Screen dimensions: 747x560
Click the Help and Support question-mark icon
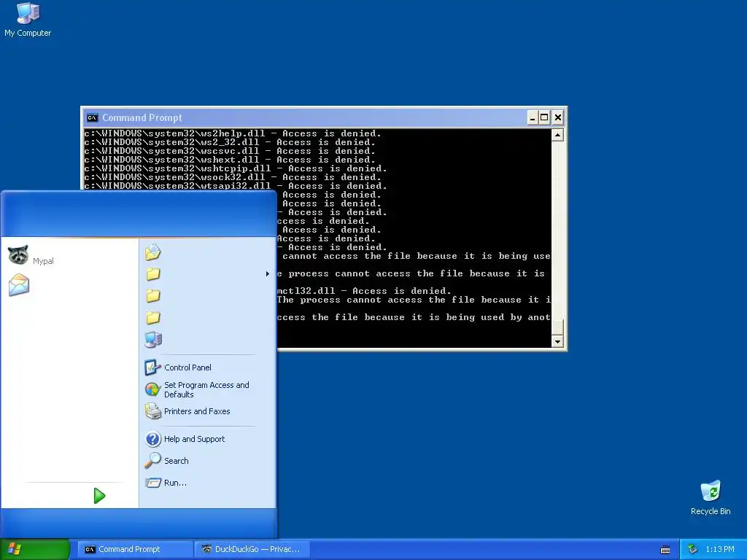point(153,438)
